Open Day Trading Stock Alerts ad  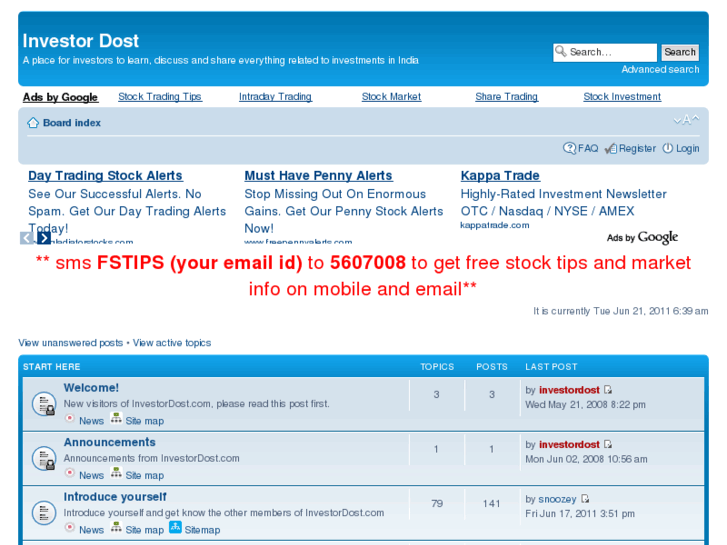click(105, 176)
